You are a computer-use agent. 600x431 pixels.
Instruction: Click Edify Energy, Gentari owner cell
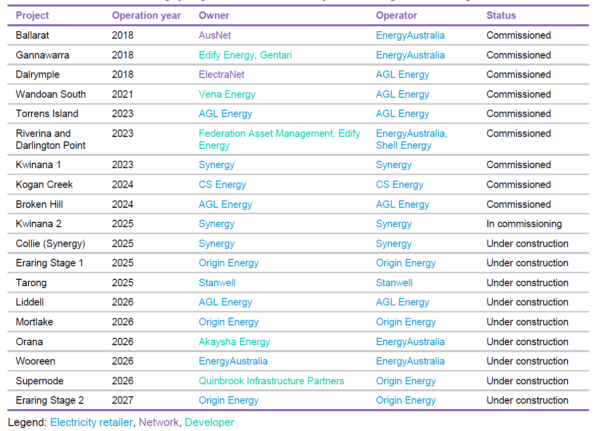pos(245,55)
